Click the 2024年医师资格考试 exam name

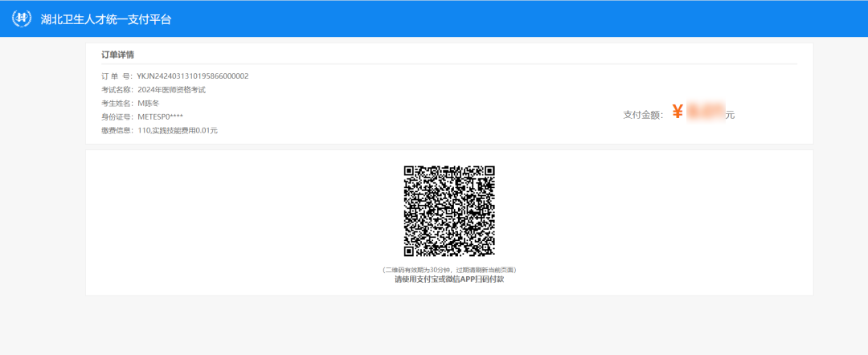(x=171, y=90)
